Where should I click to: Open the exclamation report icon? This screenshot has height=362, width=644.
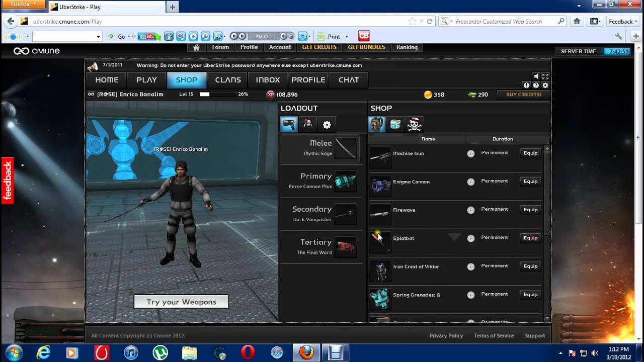[527, 85]
